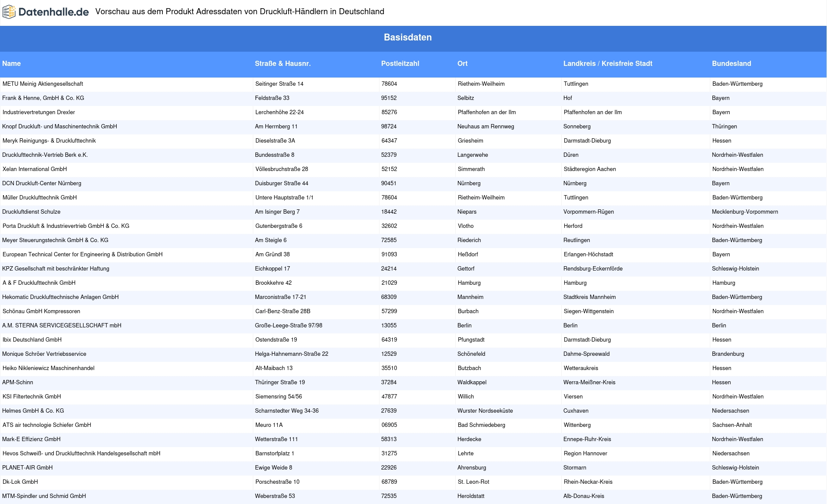
Task: Click district Werra-Meißner-Kreis
Action: (x=589, y=383)
